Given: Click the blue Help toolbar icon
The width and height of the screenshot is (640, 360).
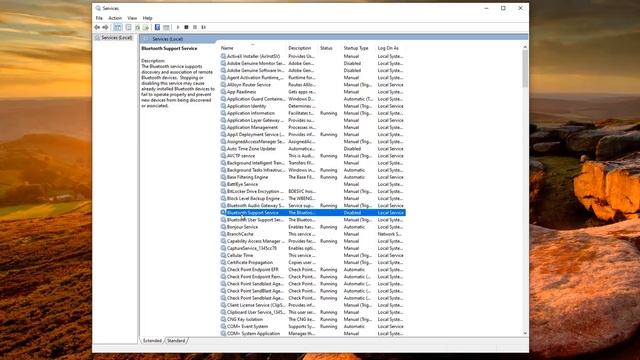Looking at the screenshot, I should point(157,27).
